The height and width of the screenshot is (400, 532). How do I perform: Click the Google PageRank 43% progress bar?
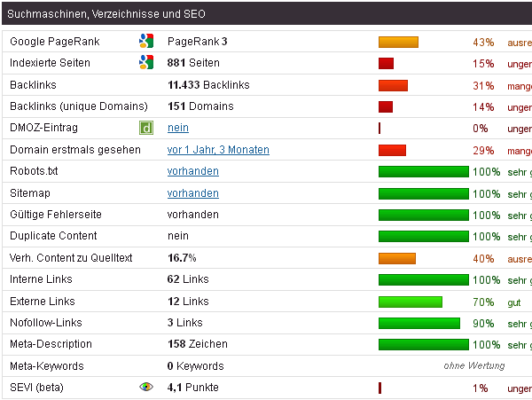click(x=398, y=43)
